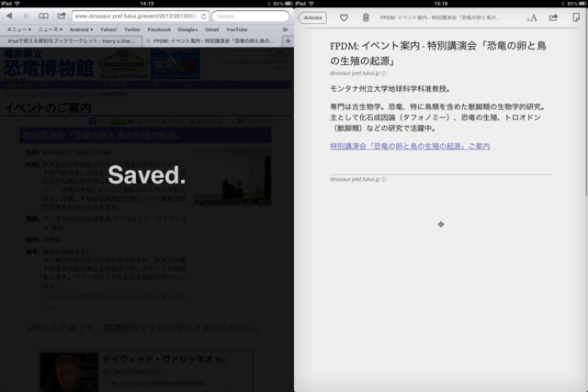Like the article with heart icon
The width and height of the screenshot is (588, 392).
tap(344, 17)
